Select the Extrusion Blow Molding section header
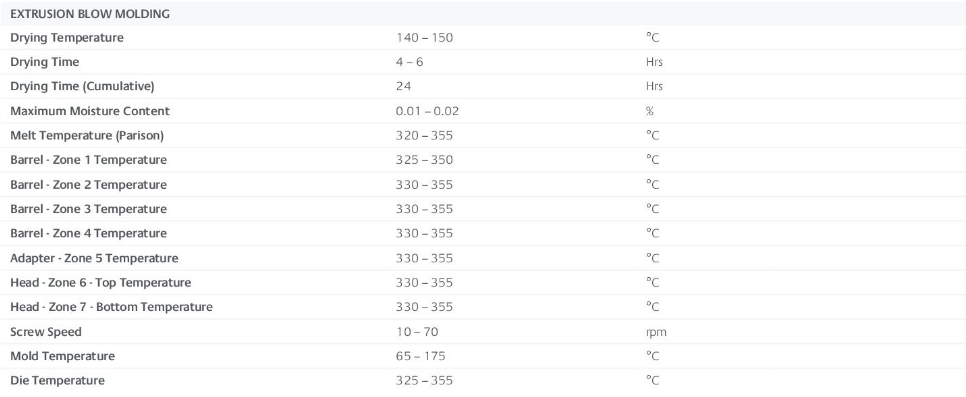This screenshot has height=397, width=966. click(x=90, y=14)
